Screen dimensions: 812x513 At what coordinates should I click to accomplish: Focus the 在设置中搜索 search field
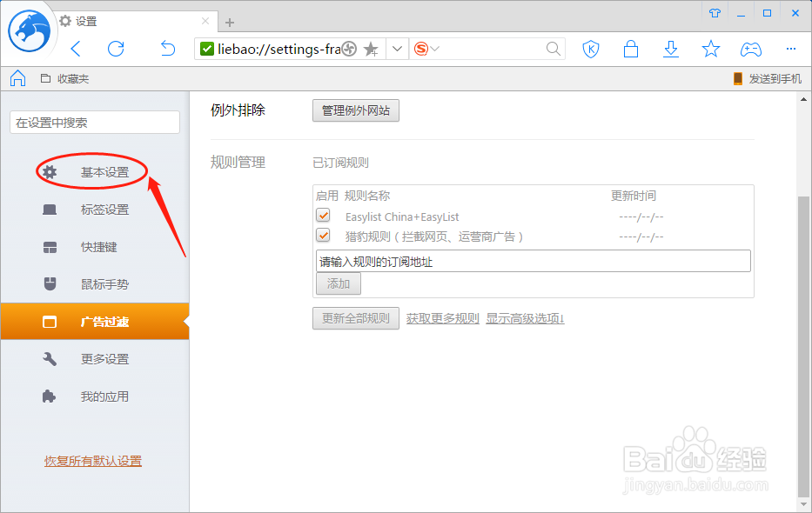coord(95,123)
